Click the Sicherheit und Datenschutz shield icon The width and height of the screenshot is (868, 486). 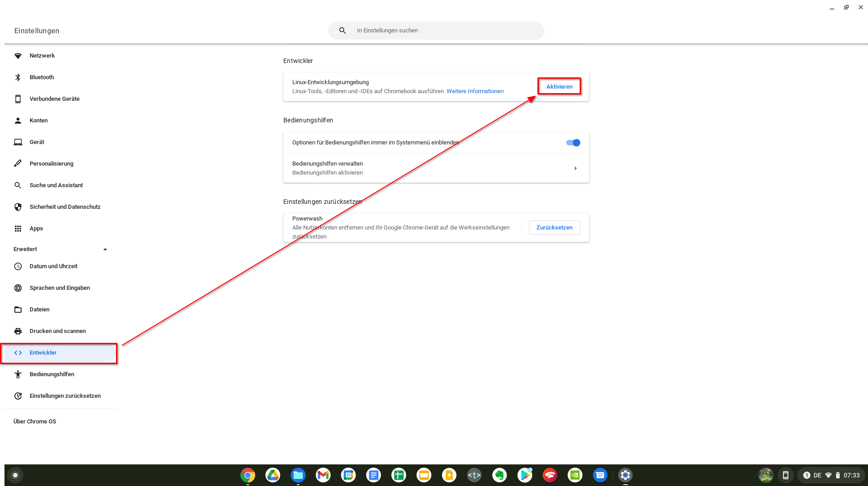[18, 207]
